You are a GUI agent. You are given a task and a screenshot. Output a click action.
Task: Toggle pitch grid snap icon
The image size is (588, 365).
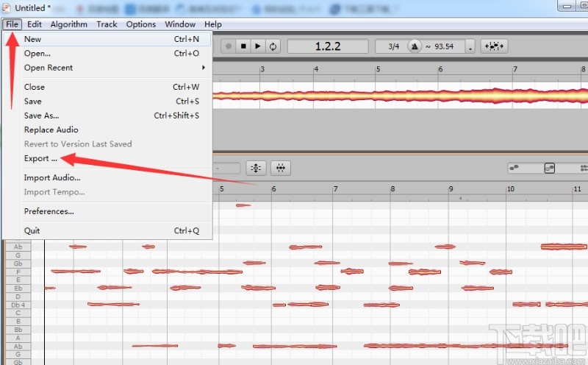pyautogui.click(x=256, y=169)
